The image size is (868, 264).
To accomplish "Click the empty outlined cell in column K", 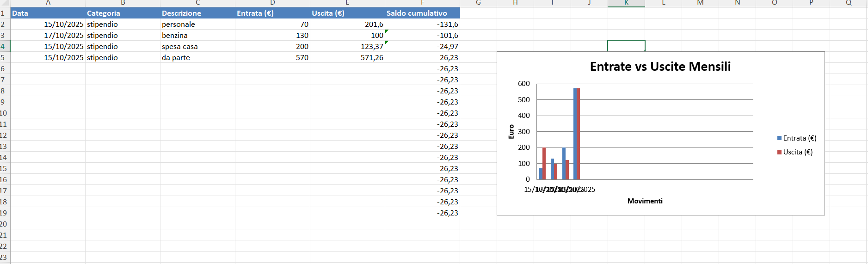I will 626,46.
